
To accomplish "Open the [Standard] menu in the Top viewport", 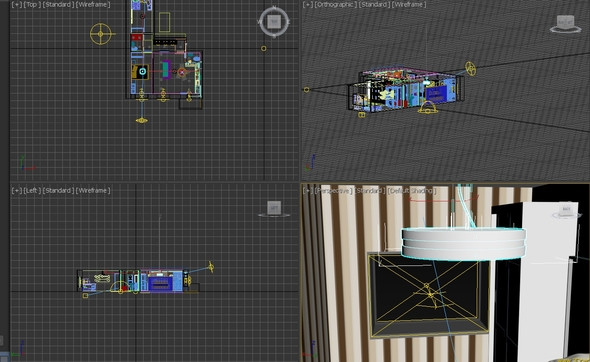I will pyautogui.click(x=58, y=5).
